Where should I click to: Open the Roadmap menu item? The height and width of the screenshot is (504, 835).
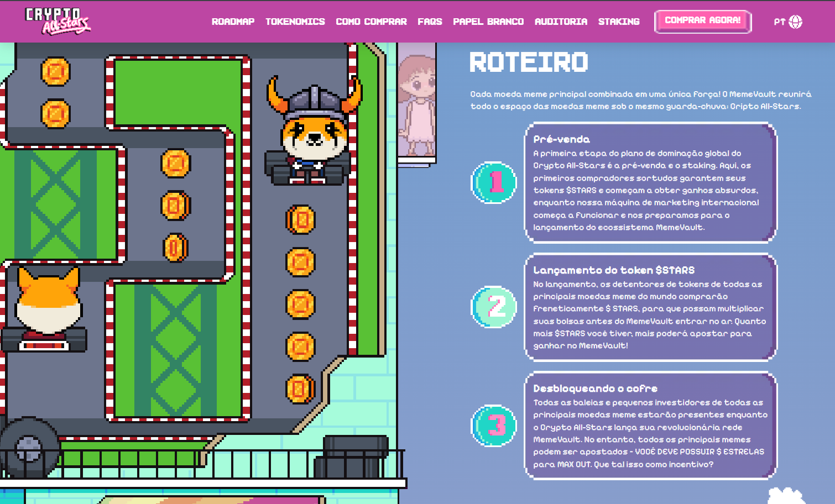(233, 22)
